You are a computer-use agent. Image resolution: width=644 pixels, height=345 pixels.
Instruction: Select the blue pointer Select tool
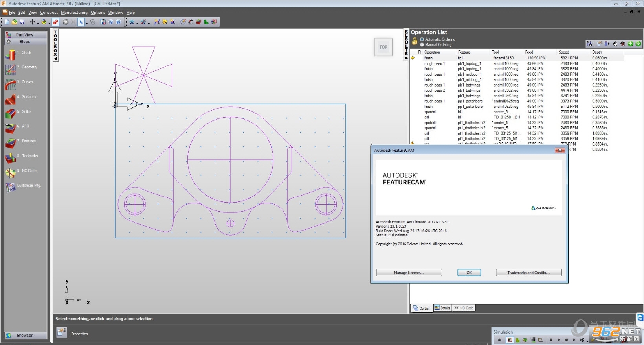[81, 22]
